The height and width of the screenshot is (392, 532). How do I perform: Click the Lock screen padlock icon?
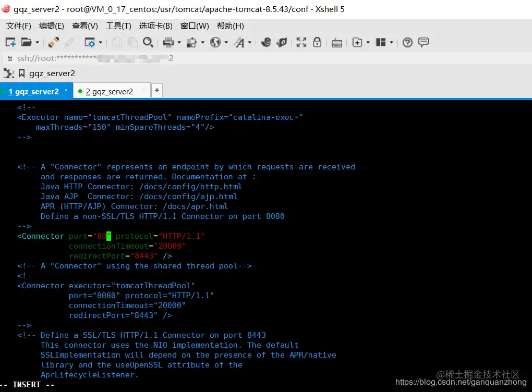coord(317,42)
